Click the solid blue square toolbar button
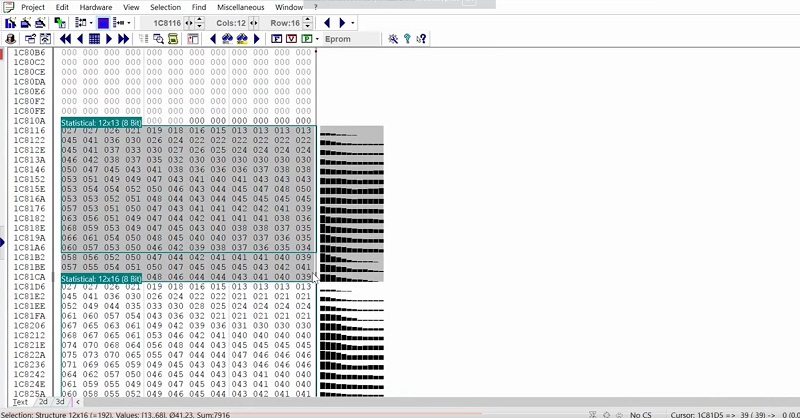800x418 pixels. (x=103, y=23)
